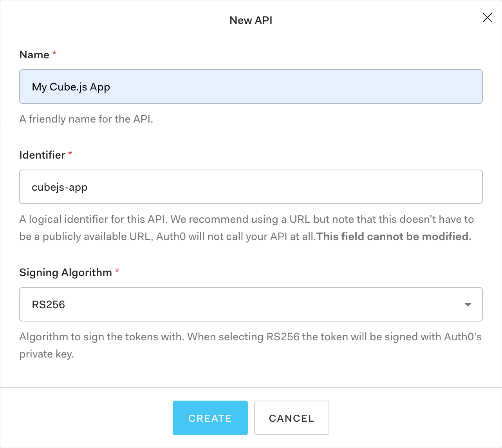Click bold "This field cannot be modified" text
This screenshot has width=502, height=448.
point(394,237)
